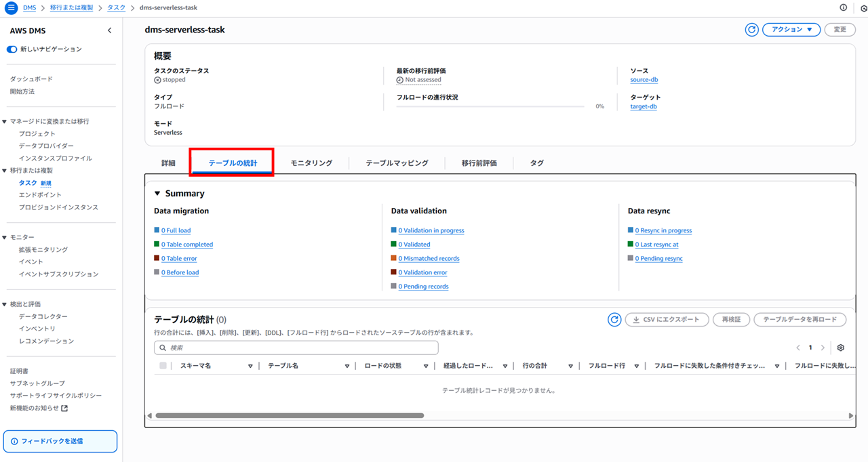Screen dimensions: 868x462
Task: Collapse the モニター sidebar section
Action: click(x=4, y=237)
